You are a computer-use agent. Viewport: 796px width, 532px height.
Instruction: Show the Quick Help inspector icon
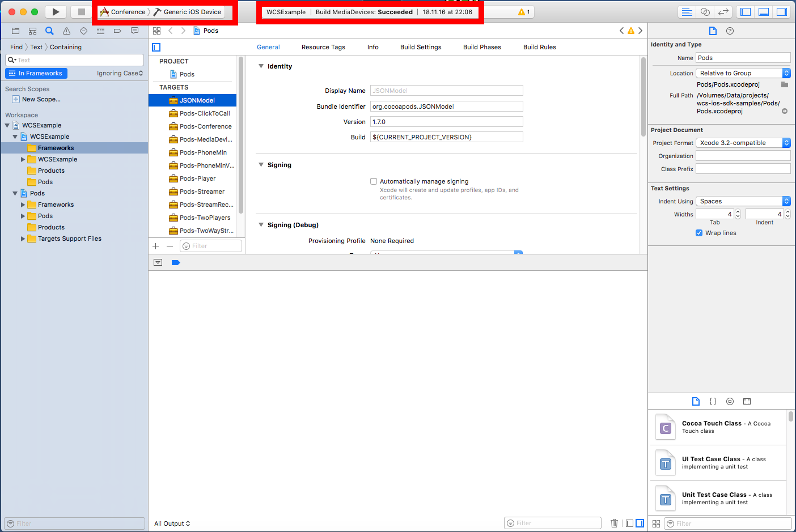click(730, 31)
